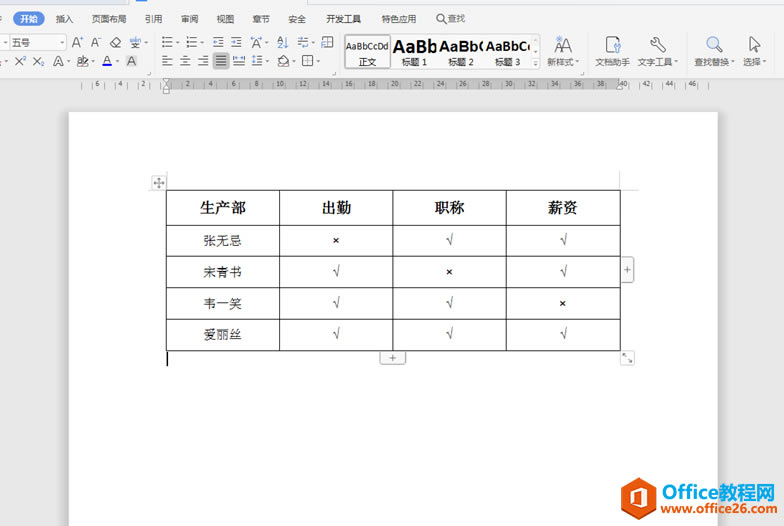The height and width of the screenshot is (526, 784).
Task: Align text right
Action: [x=203, y=61]
